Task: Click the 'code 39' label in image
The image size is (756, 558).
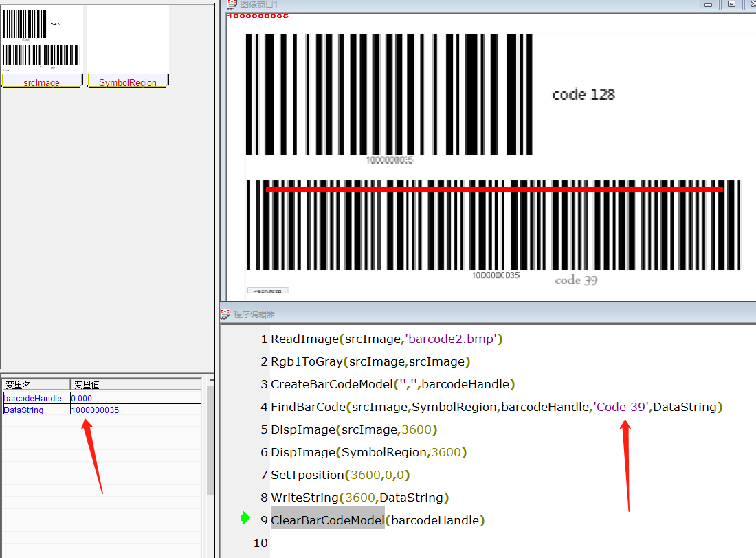Action: 576,280
